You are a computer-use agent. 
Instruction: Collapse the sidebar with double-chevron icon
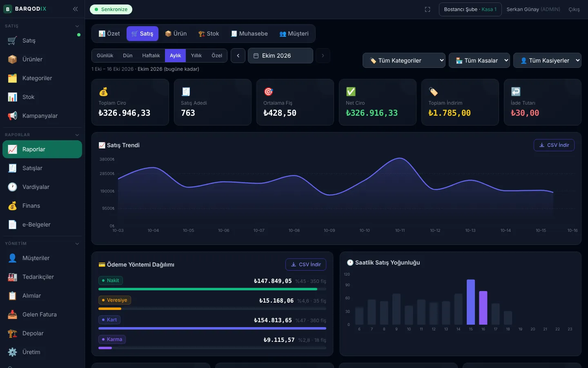76,9
